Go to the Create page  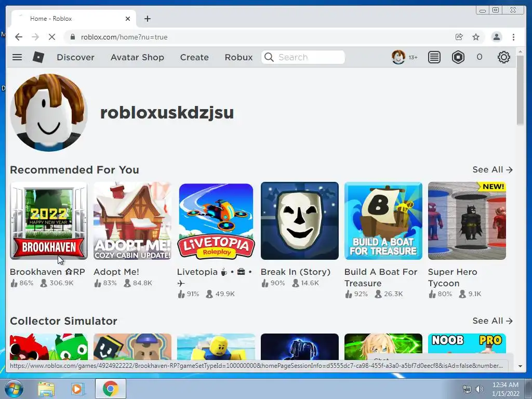click(194, 57)
